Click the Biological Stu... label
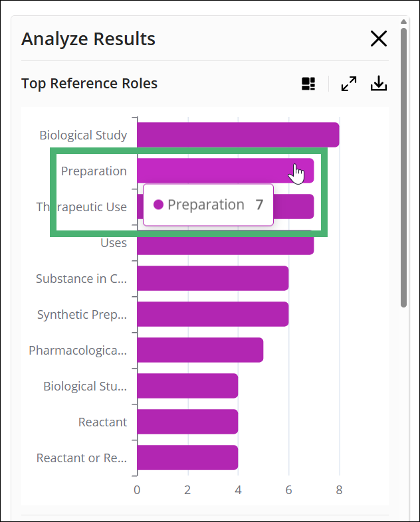The height and width of the screenshot is (522, 420). coord(85,387)
